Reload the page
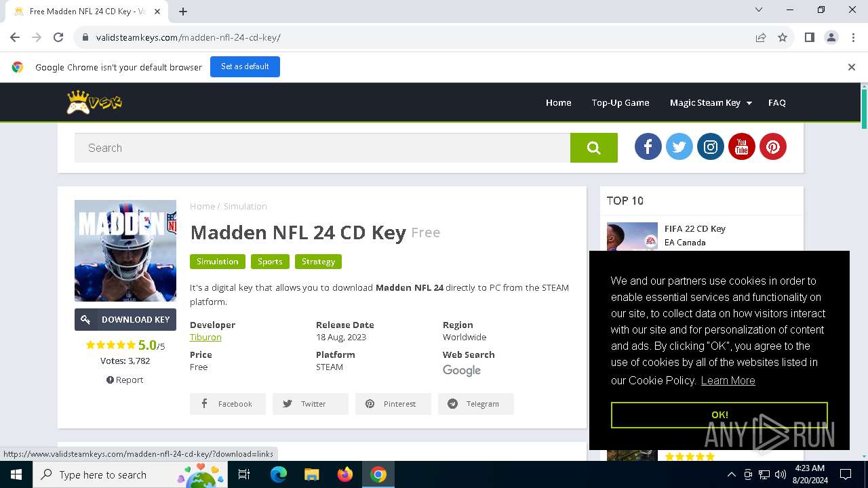This screenshot has height=488, width=868. (x=58, y=37)
